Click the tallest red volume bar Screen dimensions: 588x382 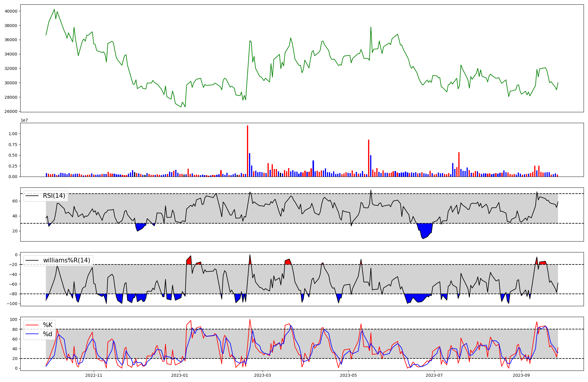248,151
